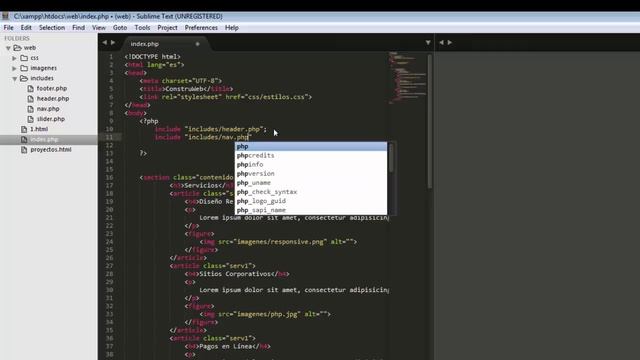Open slider.php in the sidebar

(51, 119)
